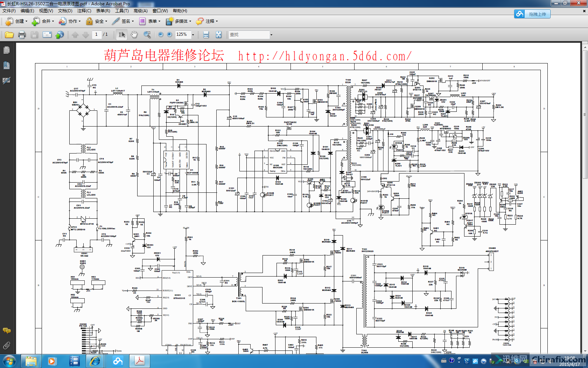
Task: Expand the 表单 dropdown arrow
Action: [x=159, y=21]
